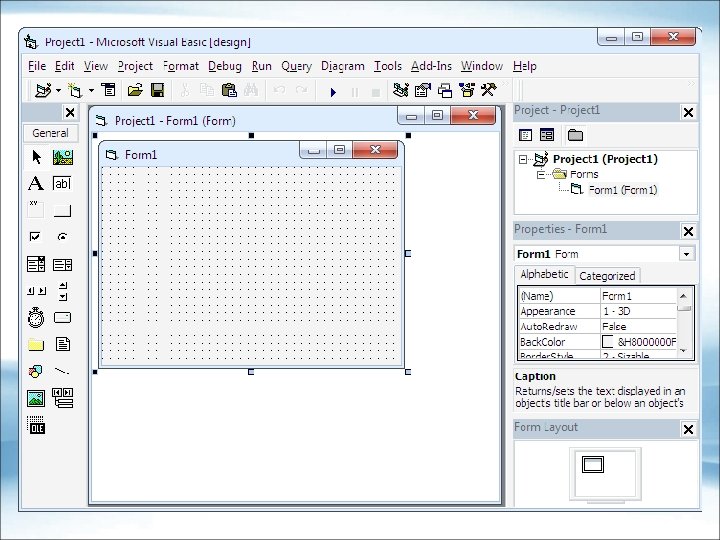This screenshot has width=720, height=540.
Task: Click the BackColor color swatch
Action: coord(608,342)
